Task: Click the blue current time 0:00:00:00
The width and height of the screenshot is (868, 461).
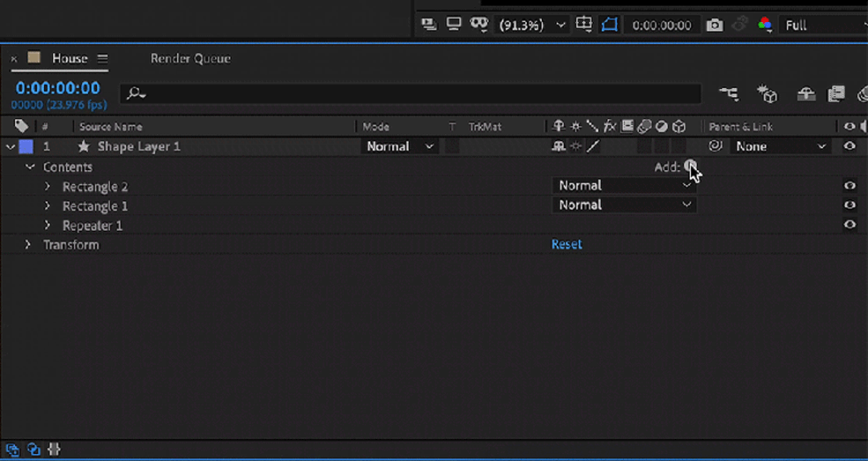Action: coord(58,88)
